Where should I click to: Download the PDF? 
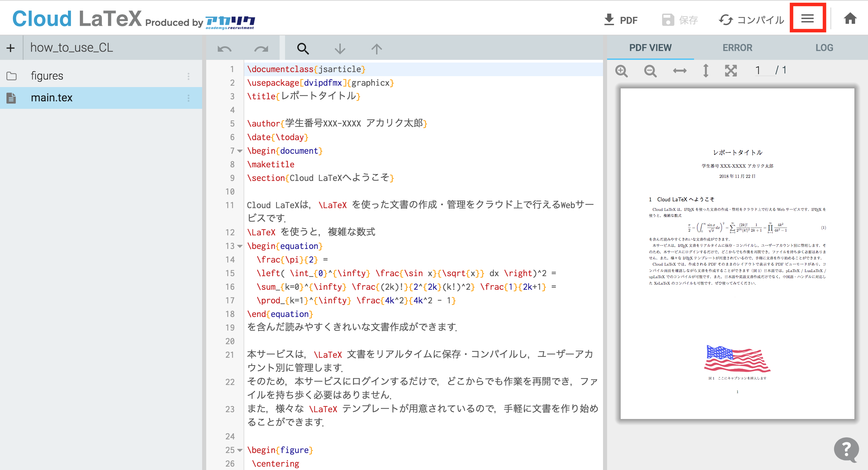621,20
